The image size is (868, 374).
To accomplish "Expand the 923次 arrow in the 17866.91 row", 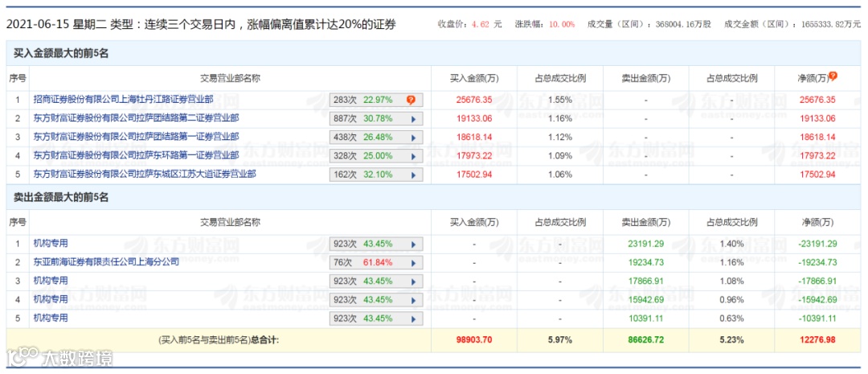I will 413,282.
